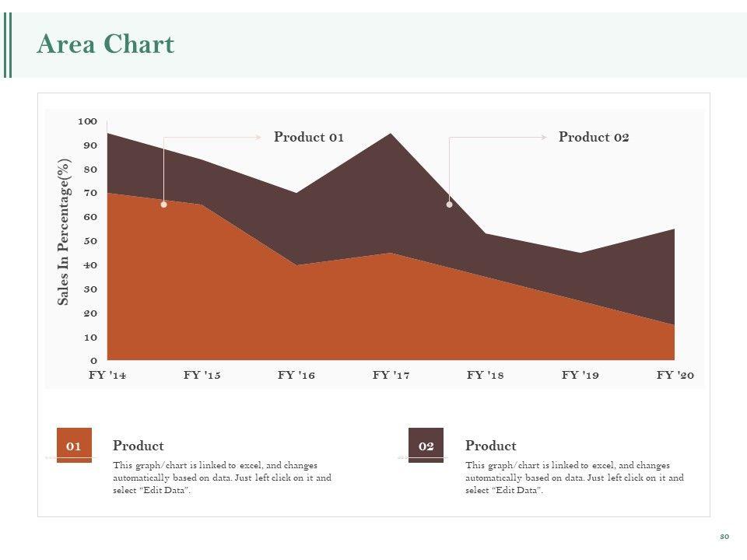Select the Sales In Percentage axis title
747x560 pixels.
[65, 232]
